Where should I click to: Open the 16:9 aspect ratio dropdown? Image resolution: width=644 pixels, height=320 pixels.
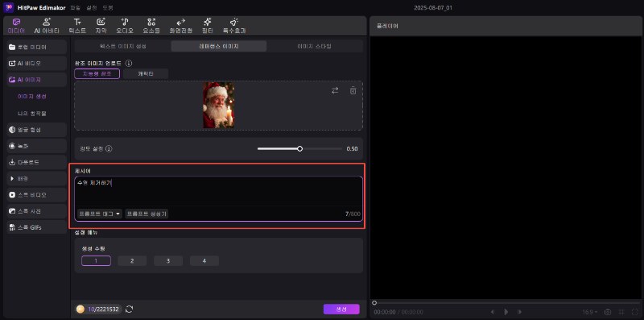click(590, 312)
